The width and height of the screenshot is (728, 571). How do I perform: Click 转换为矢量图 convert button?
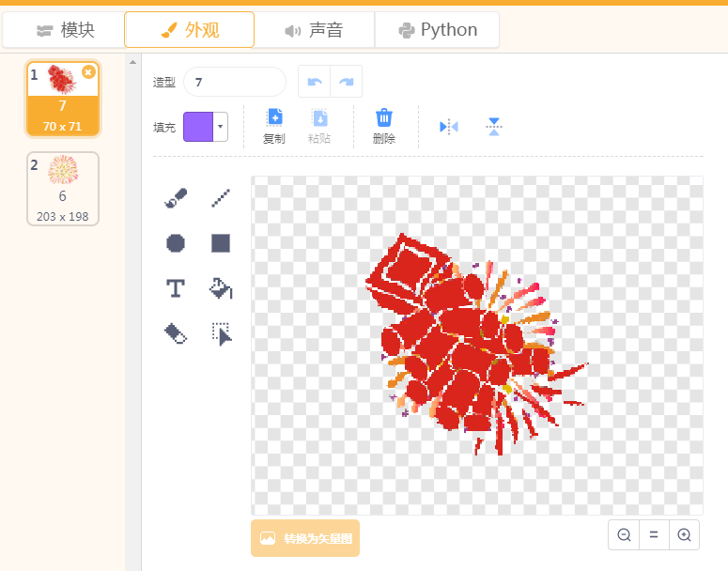coord(305,538)
